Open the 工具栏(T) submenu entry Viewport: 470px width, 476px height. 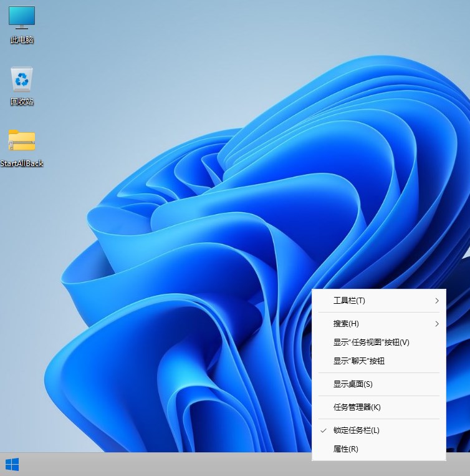tap(379, 301)
